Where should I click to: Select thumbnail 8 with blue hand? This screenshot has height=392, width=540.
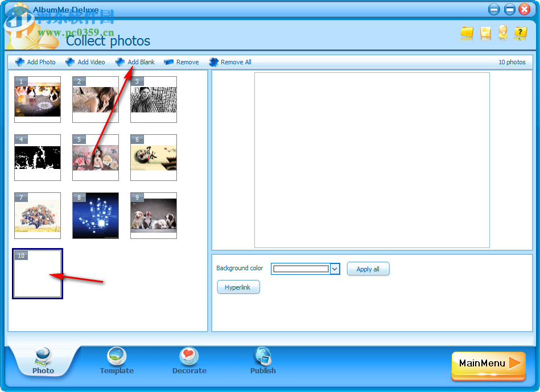click(x=96, y=216)
